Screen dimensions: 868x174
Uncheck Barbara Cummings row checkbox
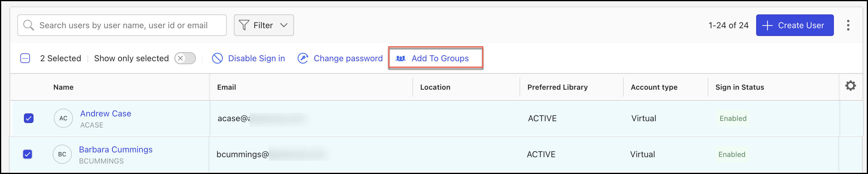pyautogui.click(x=28, y=154)
